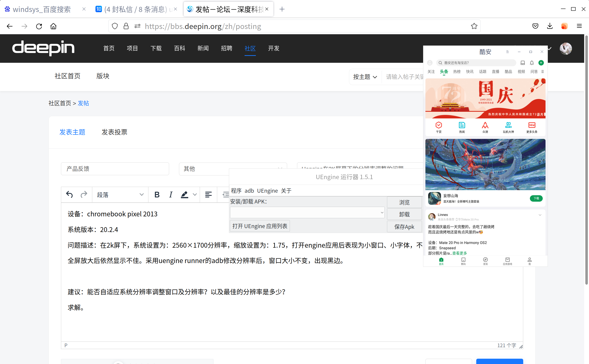Switch to the 发表投票 tab

pos(114,132)
